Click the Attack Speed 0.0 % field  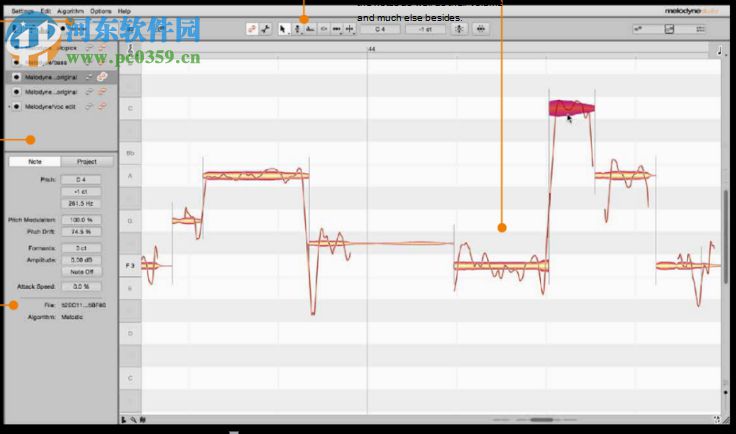tap(81, 286)
